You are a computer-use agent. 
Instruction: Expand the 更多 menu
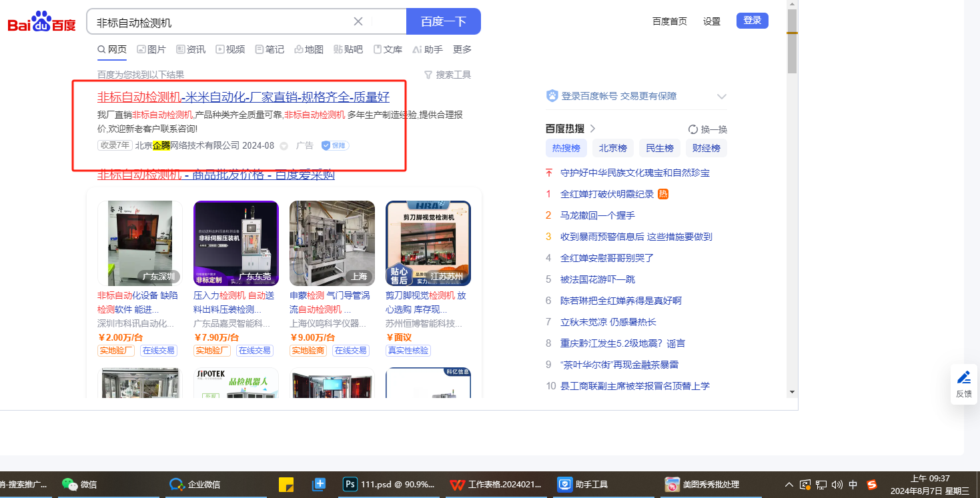pyautogui.click(x=462, y=49)
